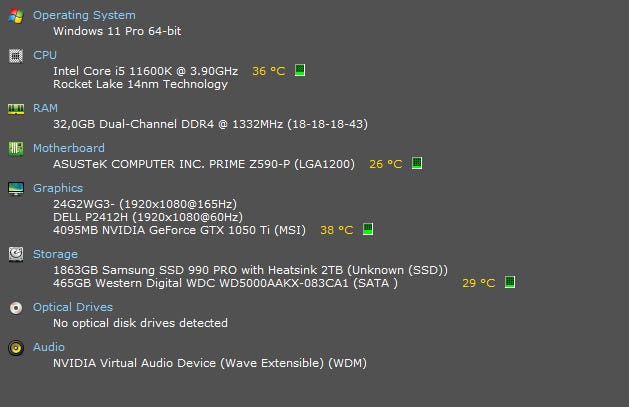
Task: Click the Motherboard icon
Action: point(15,149)
